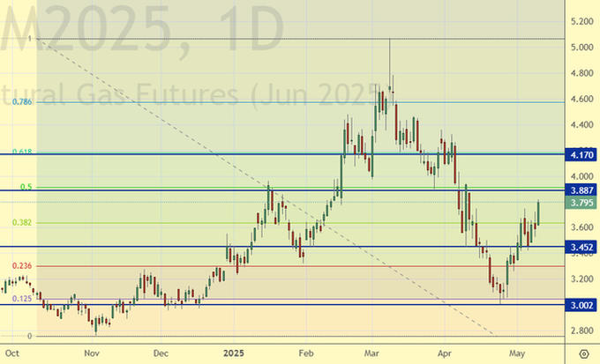The width and height of the screenshot is (600, 364).
Task: Click the 2.800 value on price axis
Action: point(581,331)
